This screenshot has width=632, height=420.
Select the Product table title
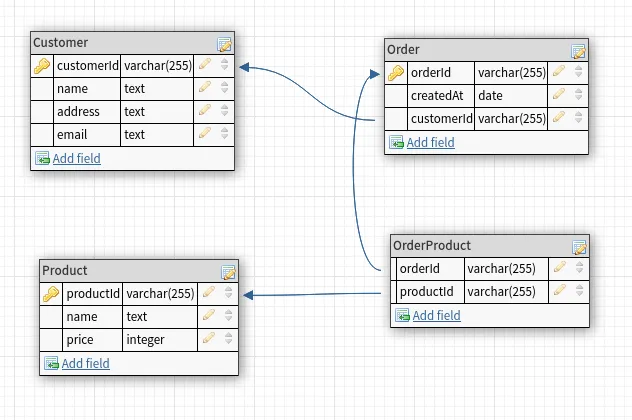click(x=64, y=270)
